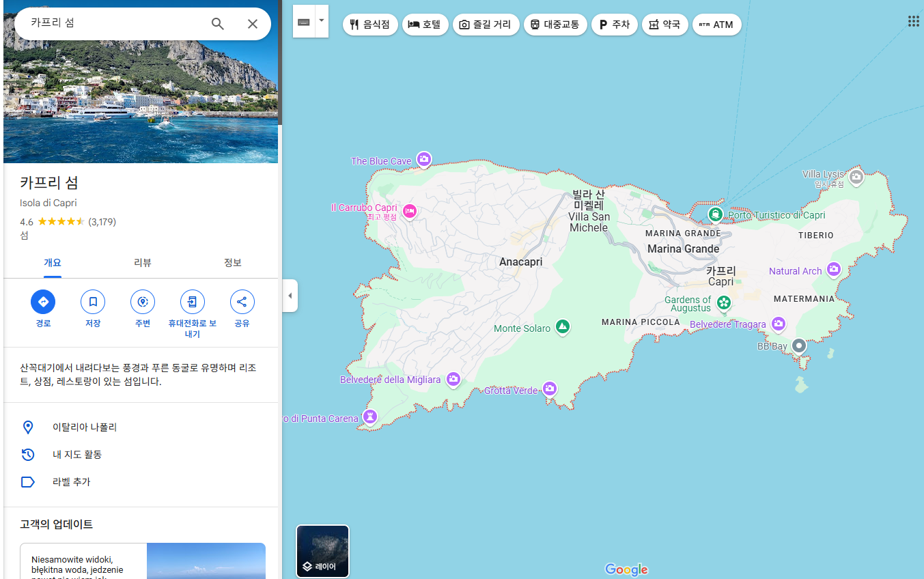Click the Villa Lysis pin
The width and height of the screenshot is (924, 579).
coord(856,178)
